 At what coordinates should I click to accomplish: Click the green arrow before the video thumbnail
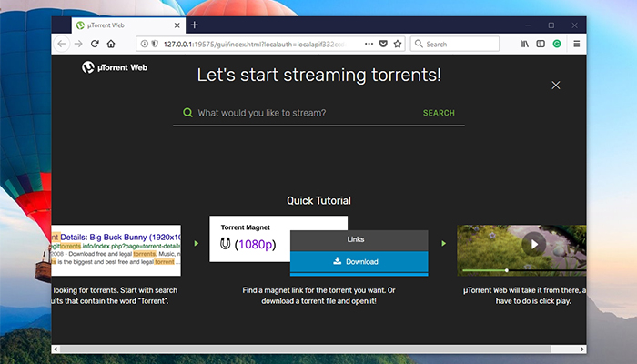coord(444,243)
